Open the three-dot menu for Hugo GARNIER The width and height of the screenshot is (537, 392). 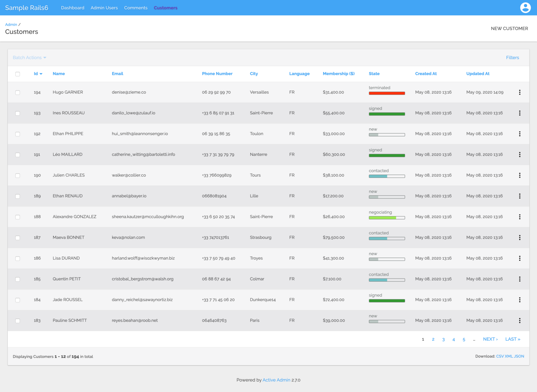tap(520, 92)
